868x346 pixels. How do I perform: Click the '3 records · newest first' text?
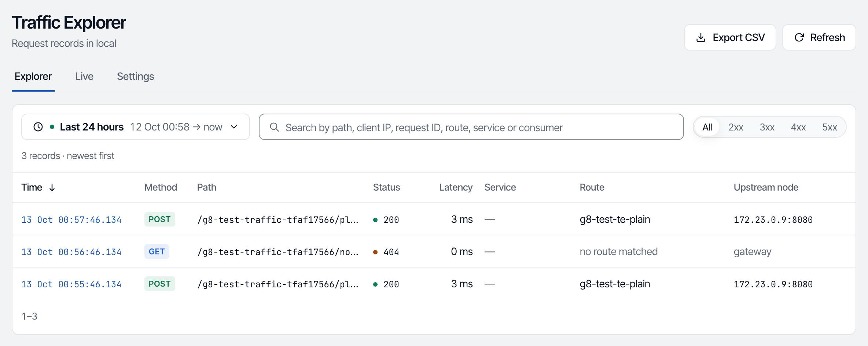[68, 156]
